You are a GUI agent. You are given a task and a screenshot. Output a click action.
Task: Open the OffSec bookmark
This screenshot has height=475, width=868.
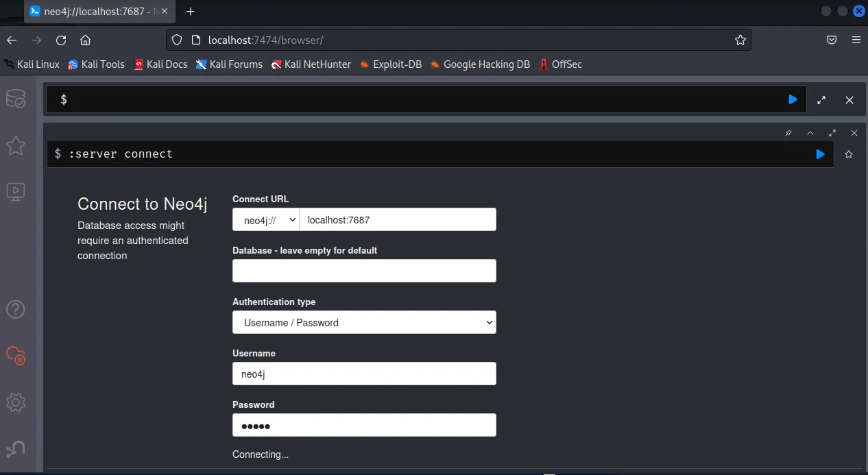click(560, 64)
